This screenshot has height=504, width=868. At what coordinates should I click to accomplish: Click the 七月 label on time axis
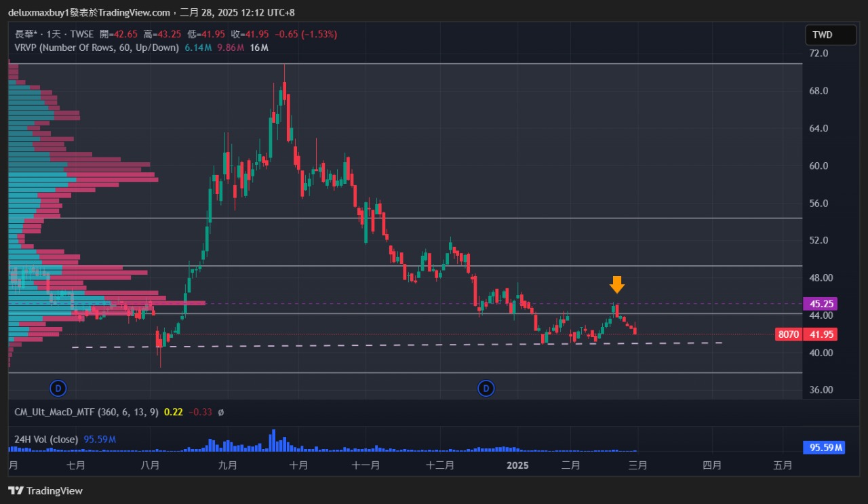click(x=77, y=465)
